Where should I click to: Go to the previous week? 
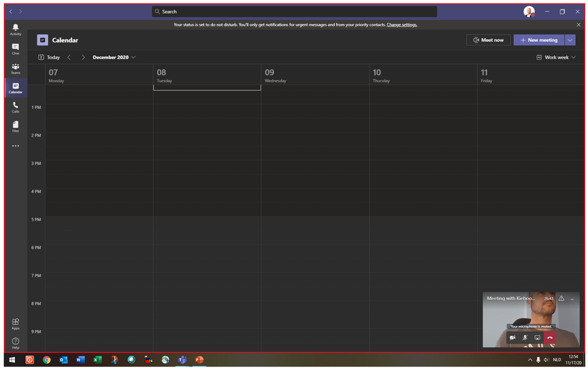pos(69,57)
